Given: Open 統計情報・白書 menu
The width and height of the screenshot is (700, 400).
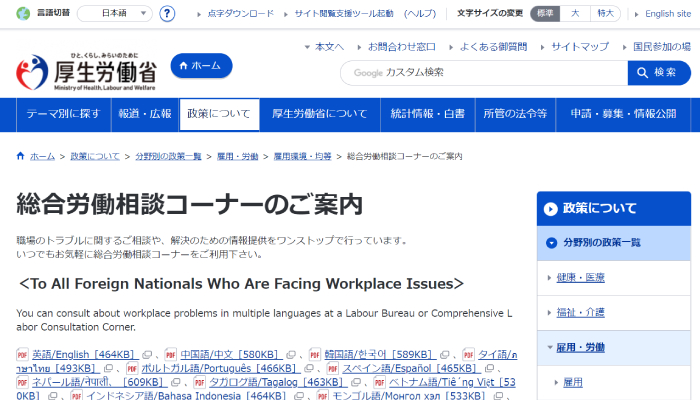Looking at the screenshot, I should pyautogui.click(x=428, y=114).
